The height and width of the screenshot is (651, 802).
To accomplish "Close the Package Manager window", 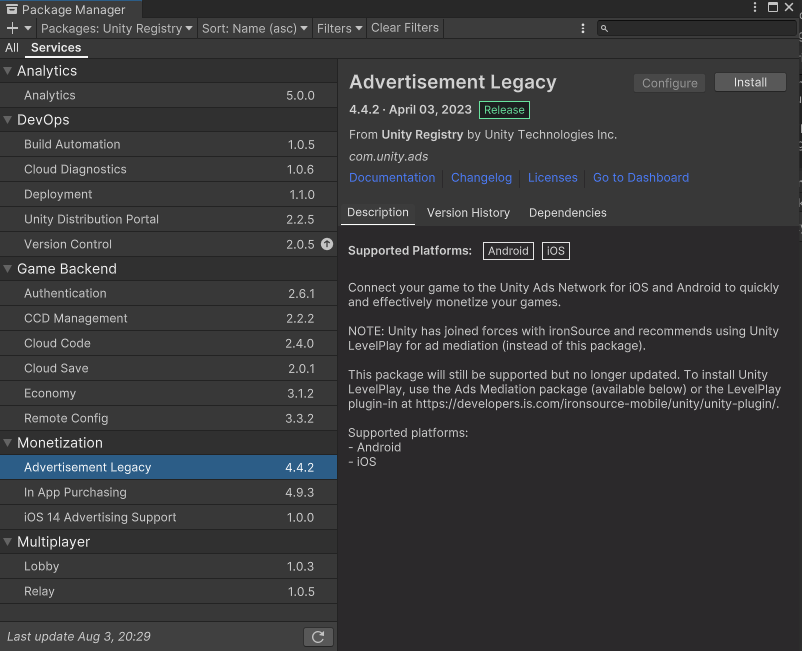I will click(789, 7).
